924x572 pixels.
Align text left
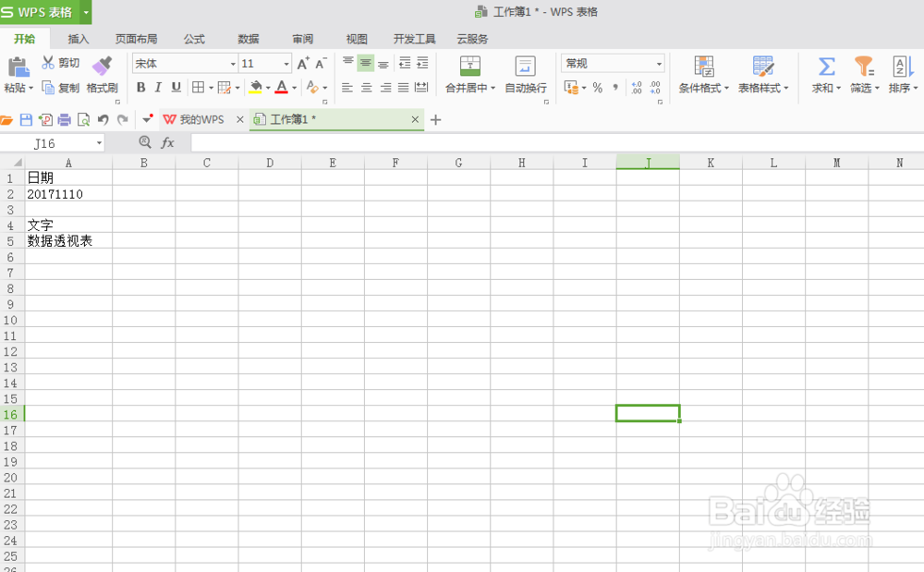(x=347, y=88)
